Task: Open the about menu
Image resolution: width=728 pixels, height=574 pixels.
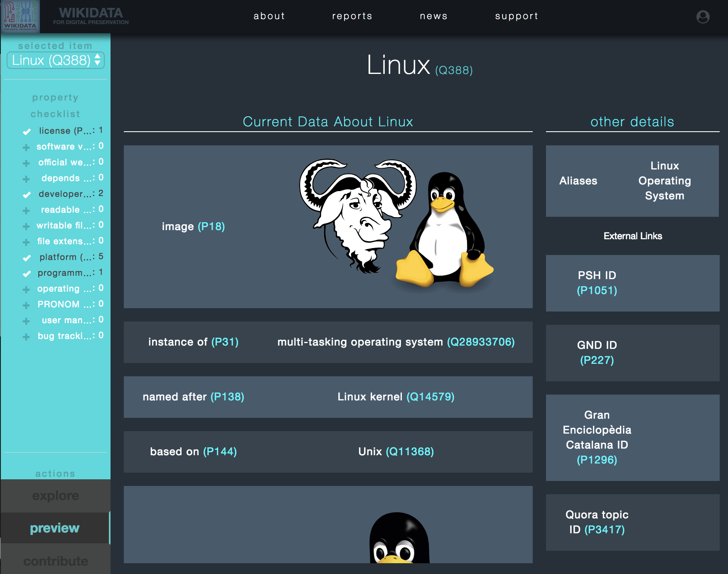Action: (x=269, y=16)
